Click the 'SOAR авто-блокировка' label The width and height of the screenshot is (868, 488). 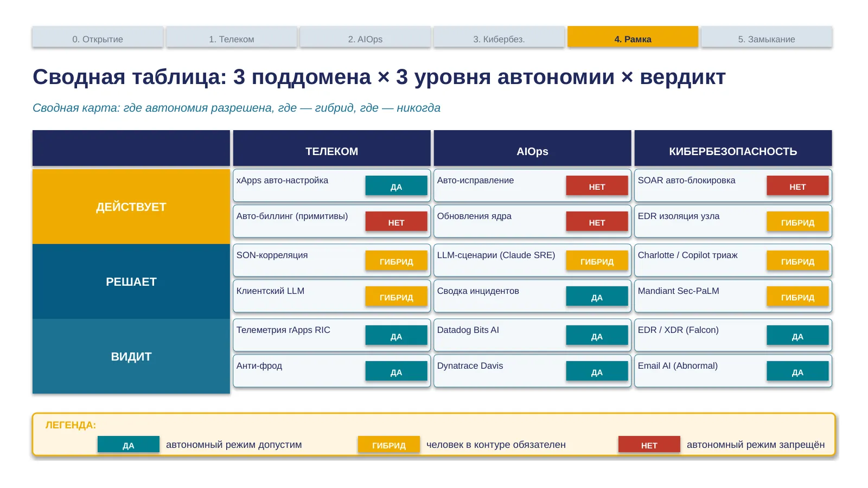pyautogui.click(x=686, y=181)
